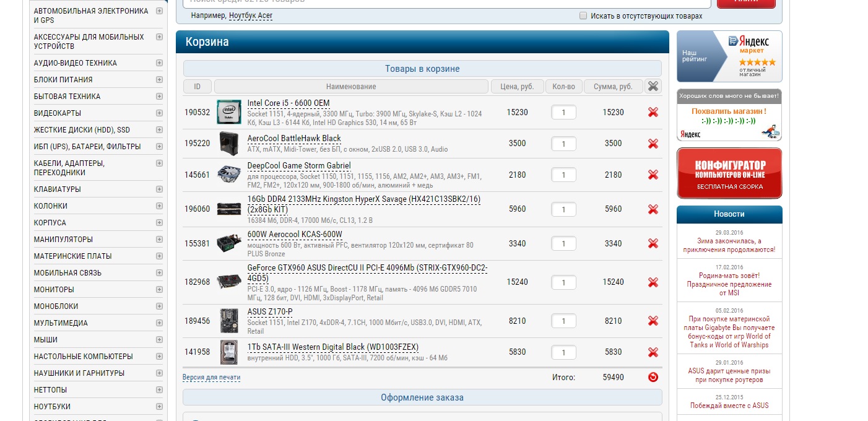Open 'Настольные компьютеры' category

point(84,357)
